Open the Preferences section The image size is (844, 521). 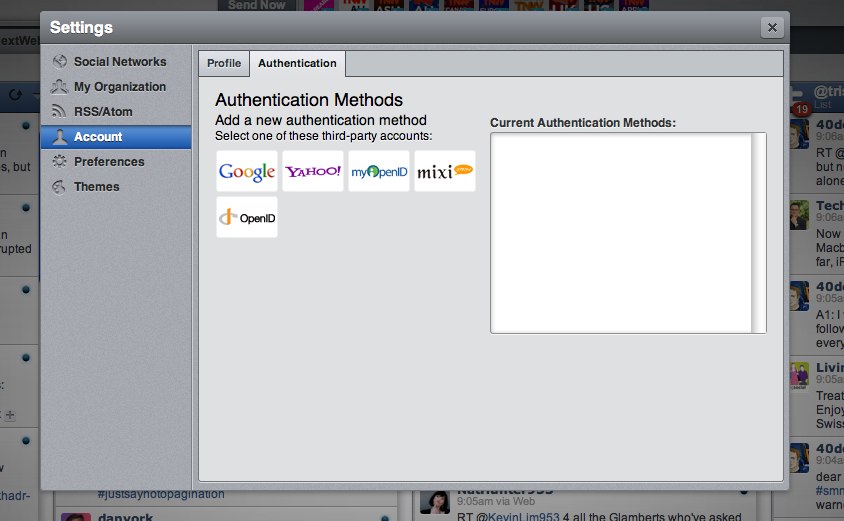(116, 161)
